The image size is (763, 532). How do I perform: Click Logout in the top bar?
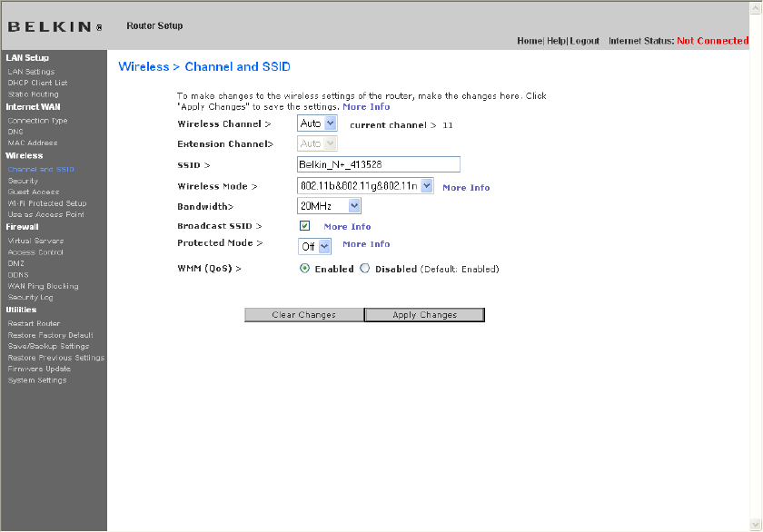[585, 41]
